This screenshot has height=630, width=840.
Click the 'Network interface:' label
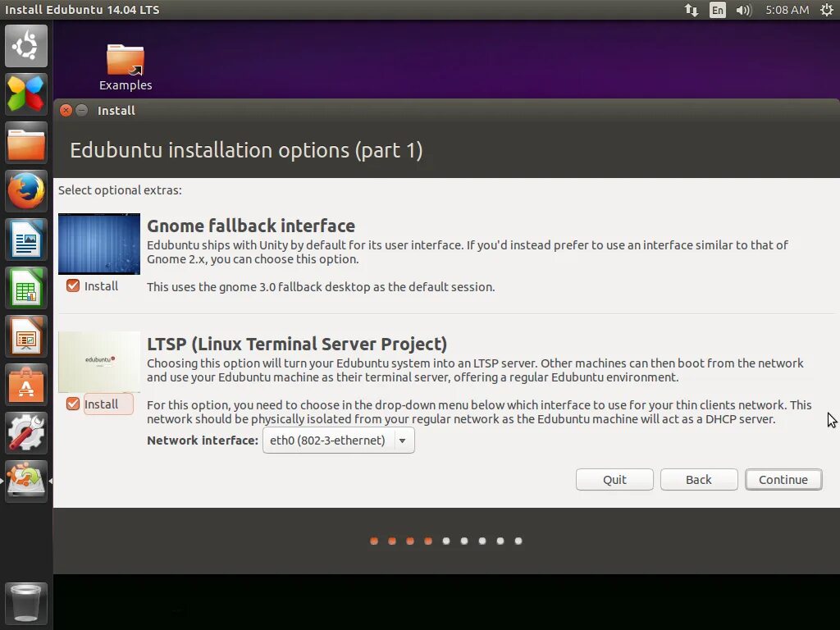tap(203, 441)
